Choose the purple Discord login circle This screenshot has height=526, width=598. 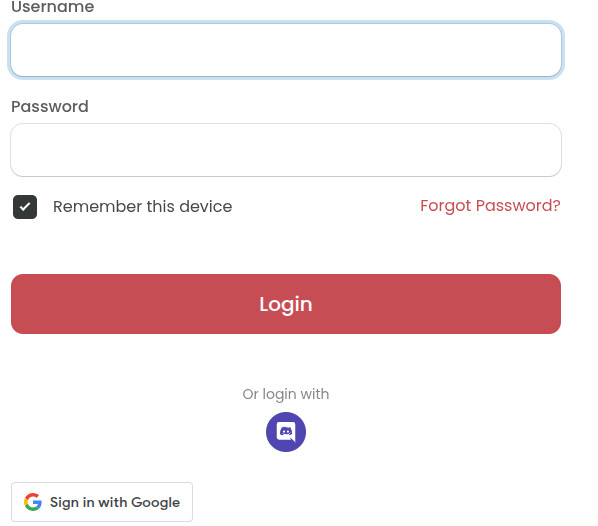click(286, 432)
